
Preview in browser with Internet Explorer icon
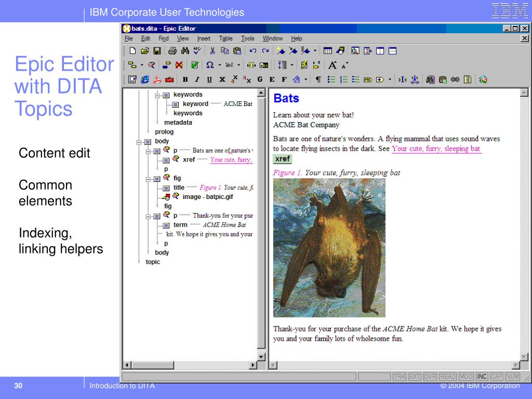pos(145,79)
